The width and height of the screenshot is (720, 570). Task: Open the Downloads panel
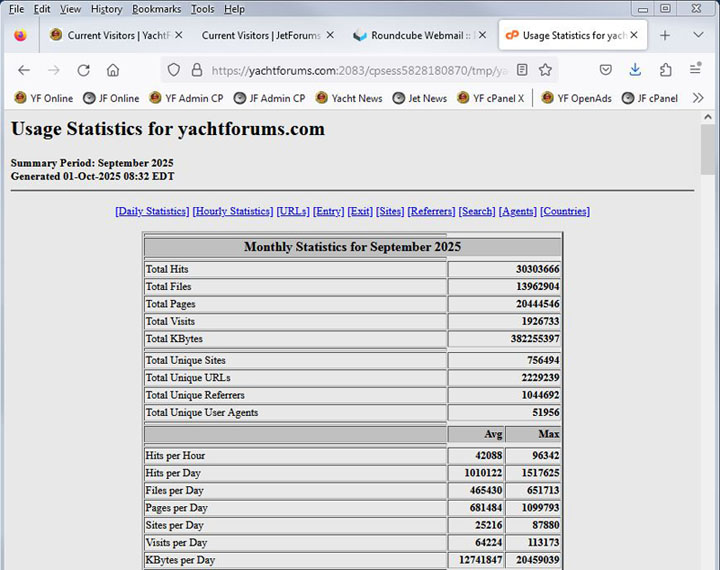(x=635, y=70)
